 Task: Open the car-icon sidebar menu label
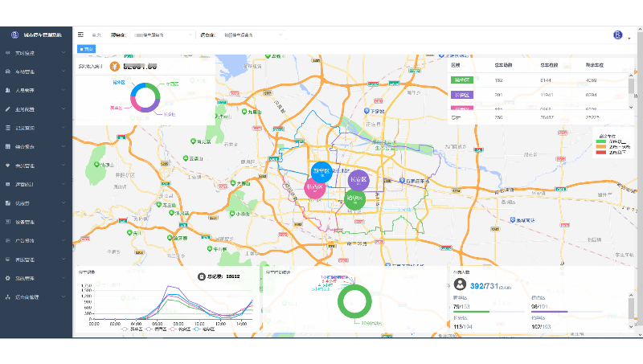pyautogui.click(x=25, y=72)
